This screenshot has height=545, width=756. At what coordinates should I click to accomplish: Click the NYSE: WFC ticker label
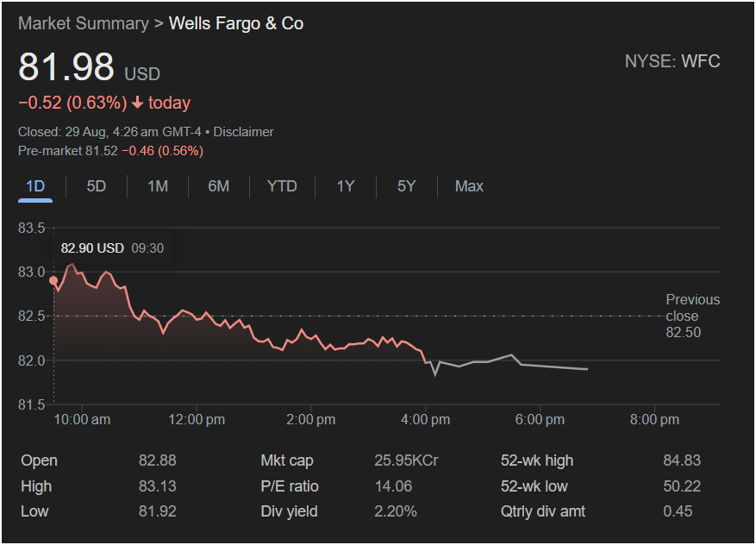[672, 61]
